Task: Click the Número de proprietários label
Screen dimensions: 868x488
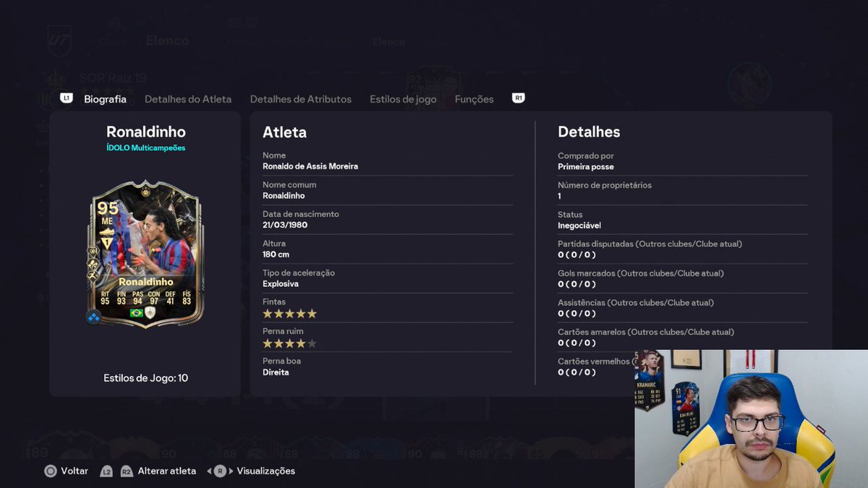Action: coord(605,185)
